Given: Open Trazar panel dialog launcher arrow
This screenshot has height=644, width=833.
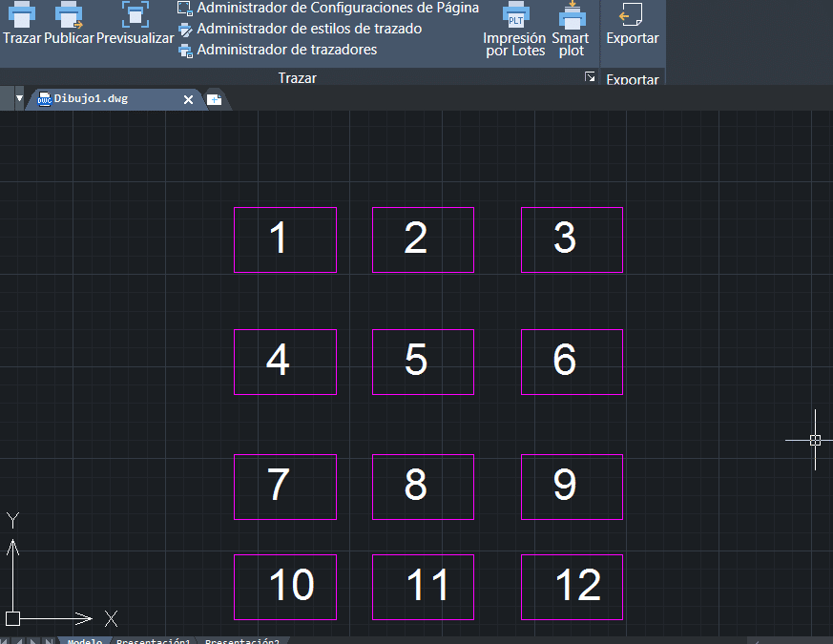Looking at the screenshot, I should coord(590,77).
